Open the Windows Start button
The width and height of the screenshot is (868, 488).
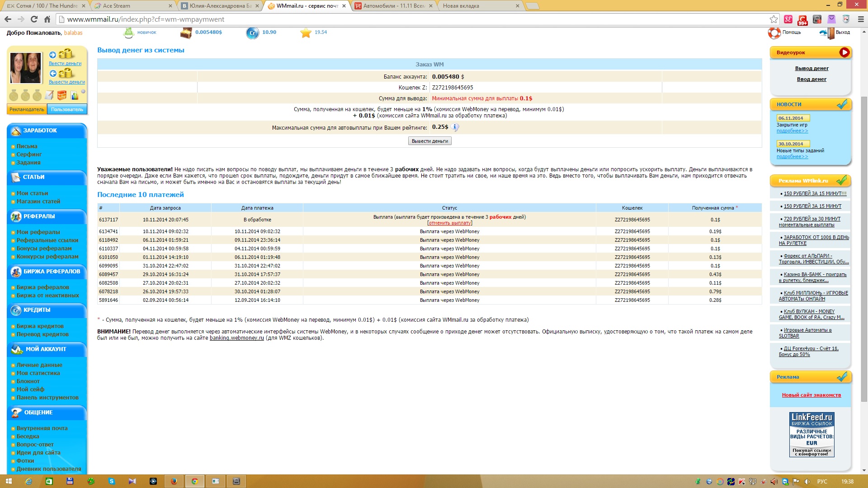point(8,481)
